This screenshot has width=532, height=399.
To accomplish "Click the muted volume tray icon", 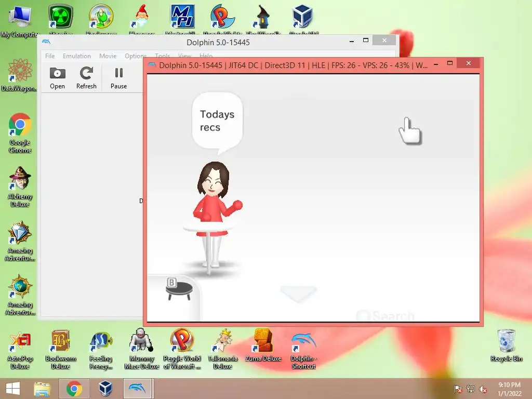I will (483, 389).
